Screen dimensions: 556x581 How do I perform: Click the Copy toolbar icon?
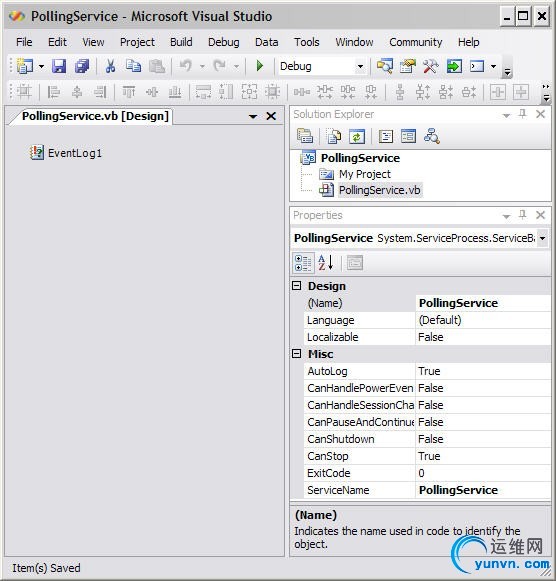click(x=133, y=66)
